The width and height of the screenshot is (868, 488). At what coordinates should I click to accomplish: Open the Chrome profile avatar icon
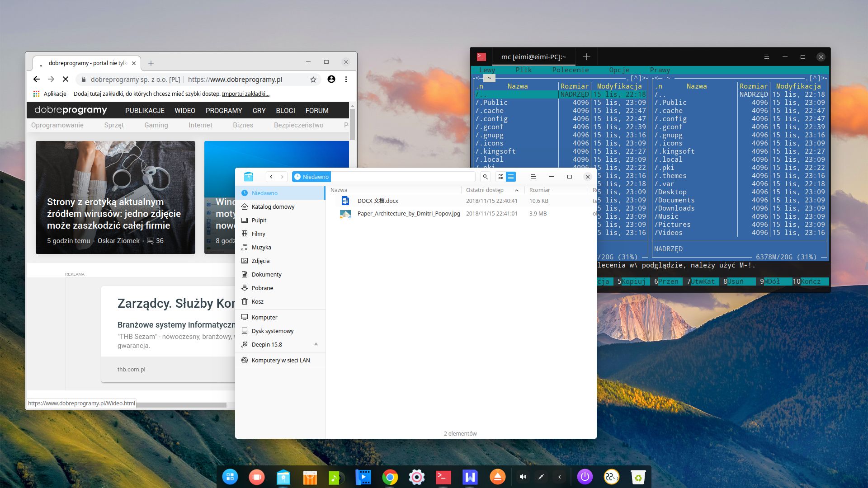click(331, 80)
